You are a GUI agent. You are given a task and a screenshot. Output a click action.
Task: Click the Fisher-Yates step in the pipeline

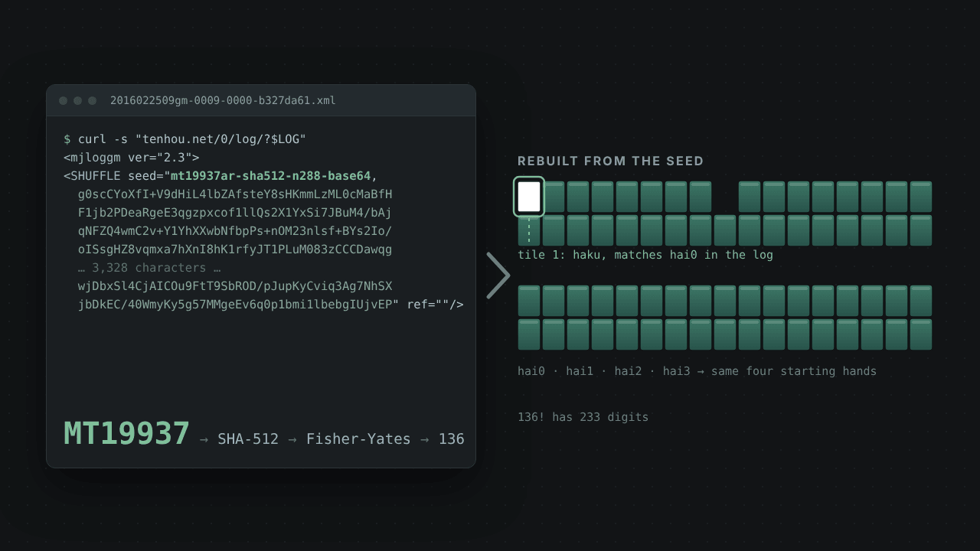click(358, 439)
